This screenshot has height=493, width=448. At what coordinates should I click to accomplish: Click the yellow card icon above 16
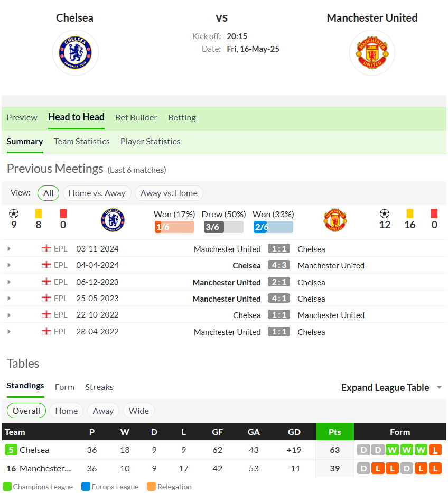click(409, 214)
